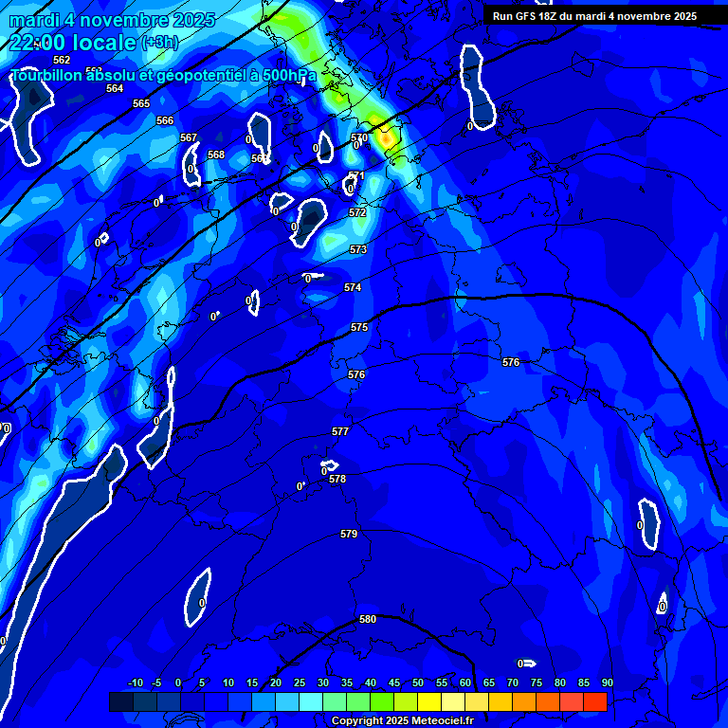Click the 575 contour label
The width and height of the screenshot is (728, 728).
click(x=359, y=327)
